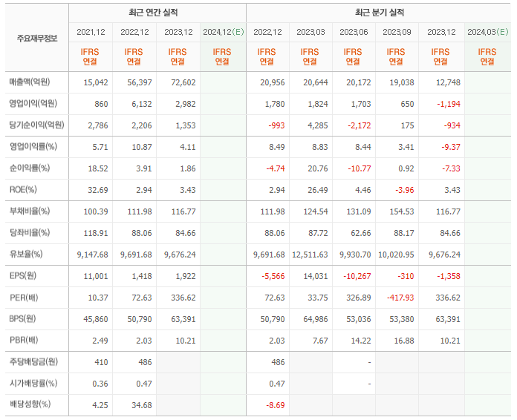Select the net margin value 18.52
This screenshot has height=420, width=517.
point(98,168)
